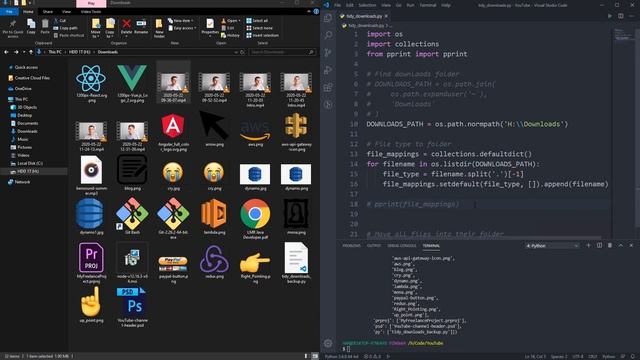
Task: Select the YouTube channel header psd file
Action: pyautogui.click(x=132, y=307)
